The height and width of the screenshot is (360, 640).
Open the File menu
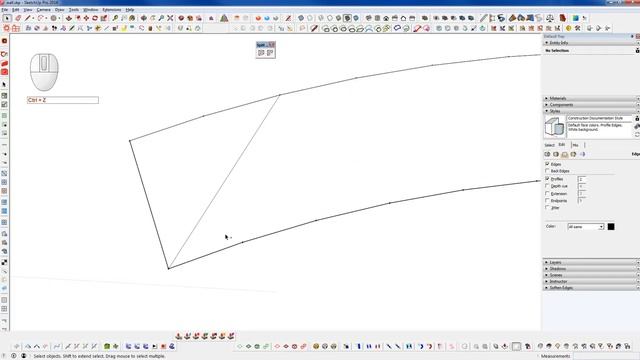pos(4,9)
